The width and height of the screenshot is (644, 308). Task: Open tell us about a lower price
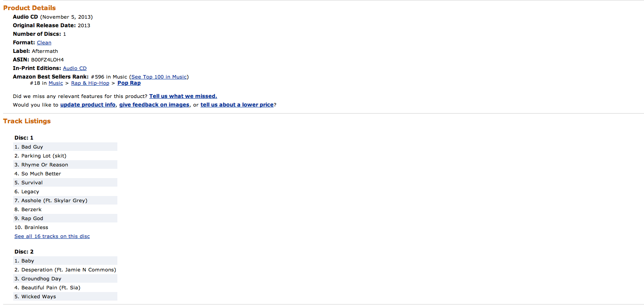[237, 105]
